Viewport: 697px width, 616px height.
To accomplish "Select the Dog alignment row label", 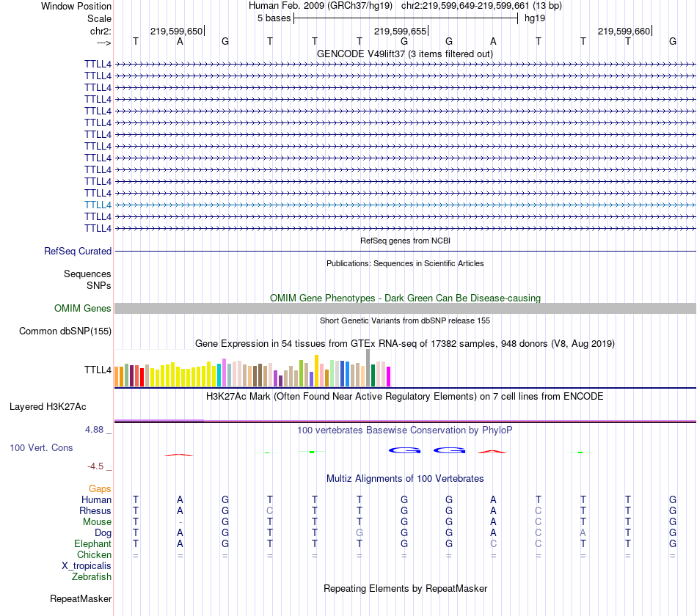I will 103,533.
